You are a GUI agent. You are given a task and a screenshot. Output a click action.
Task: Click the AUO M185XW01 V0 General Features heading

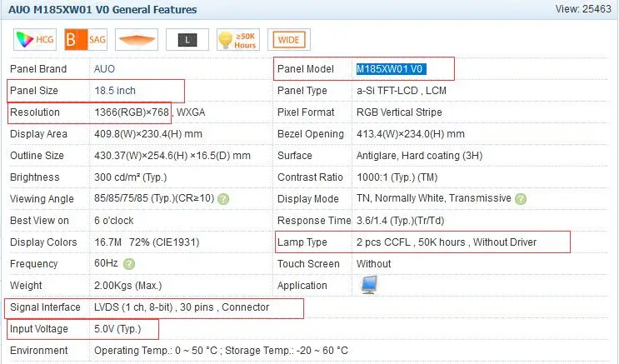[x=102, y=10]
